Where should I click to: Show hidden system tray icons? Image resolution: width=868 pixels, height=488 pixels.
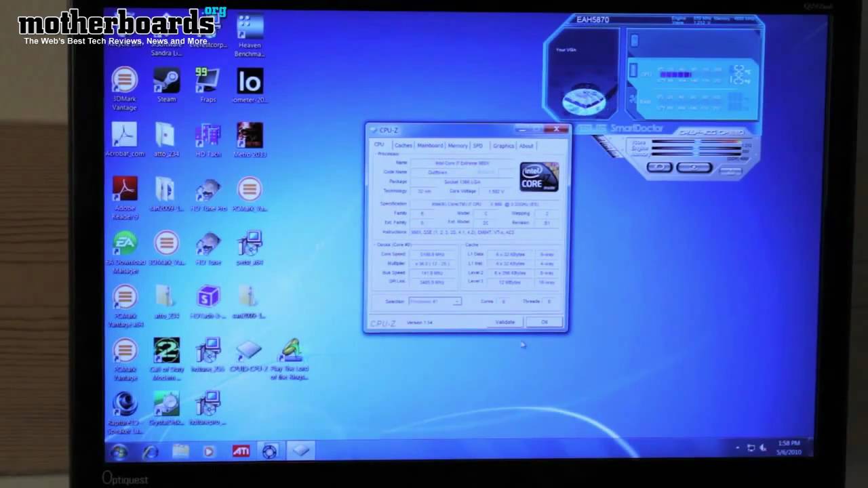click(x=738, y=448)
